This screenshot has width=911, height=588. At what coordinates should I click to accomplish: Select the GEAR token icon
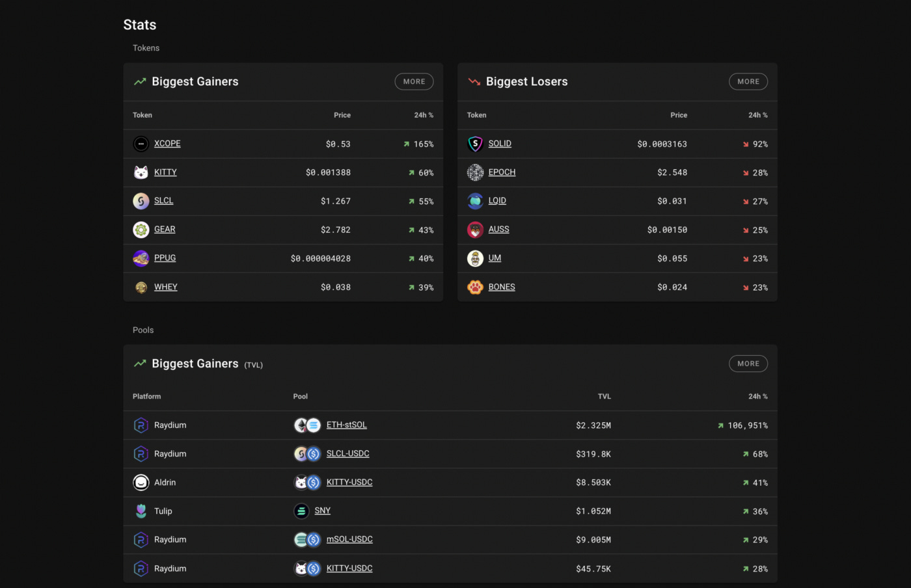pyautogui.click(x=141, y=230)
